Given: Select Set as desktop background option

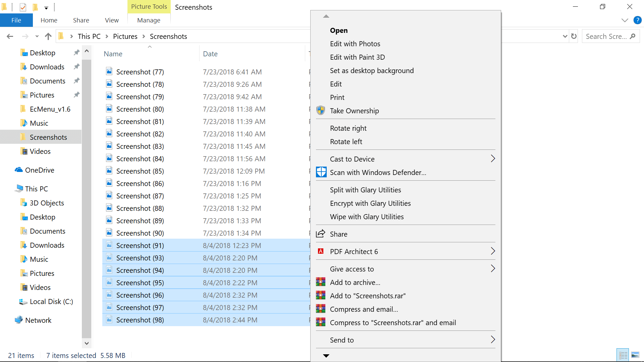Looking at the screenshot, I should [372, 70].
